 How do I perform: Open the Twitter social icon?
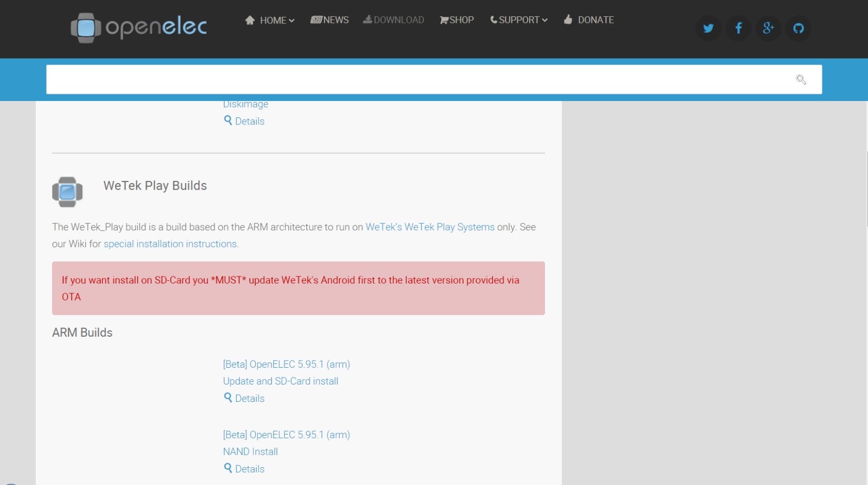[708, 28]
